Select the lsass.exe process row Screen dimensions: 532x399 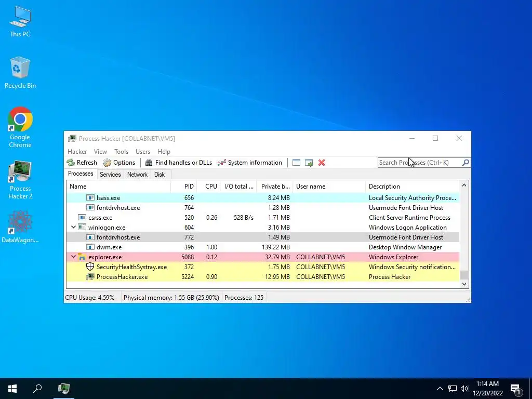tap(263, 198)
